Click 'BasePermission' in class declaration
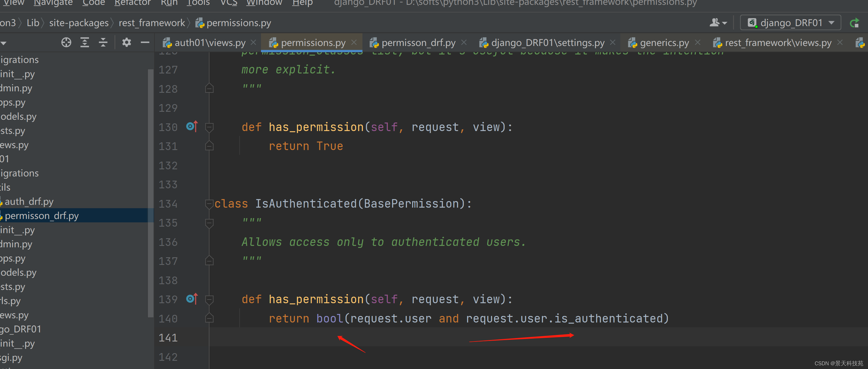 pyautogui.click(x=411, y=203)
